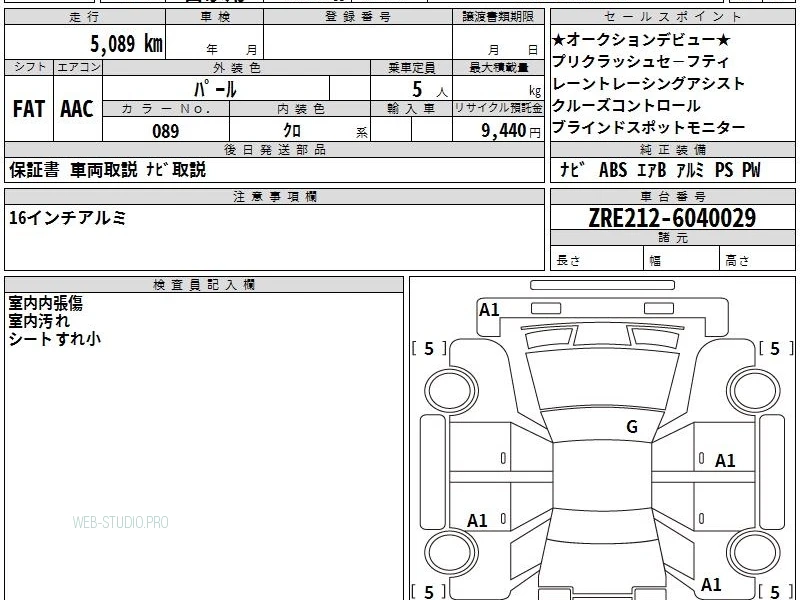Click the 輸入車 header

coord(411,109)
